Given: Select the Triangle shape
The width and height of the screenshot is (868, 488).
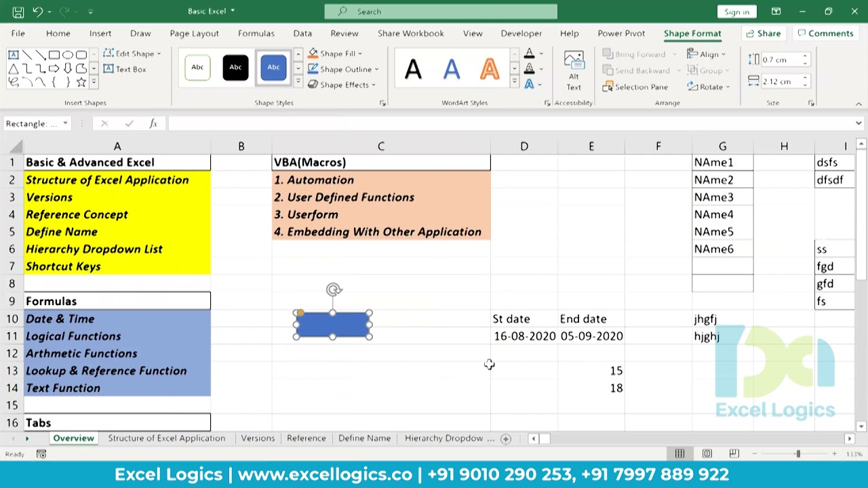Looking at the screenshot, I should [14, 68].
